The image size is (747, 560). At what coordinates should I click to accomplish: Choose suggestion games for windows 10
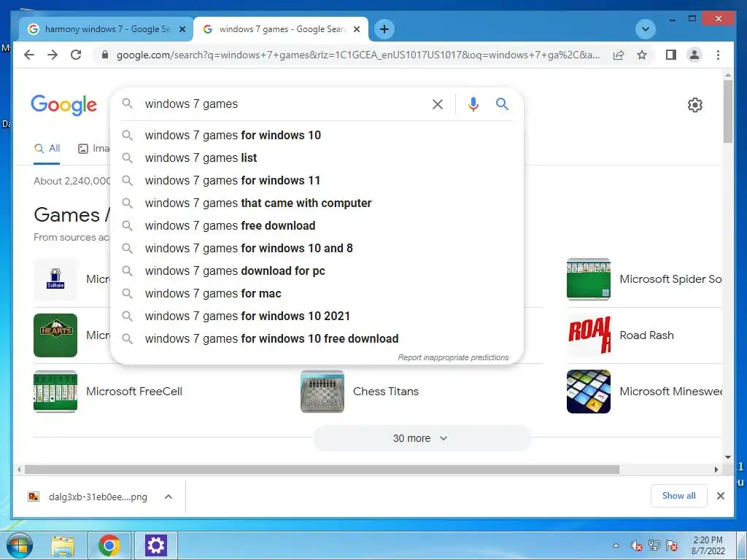[x=317, y=135]
